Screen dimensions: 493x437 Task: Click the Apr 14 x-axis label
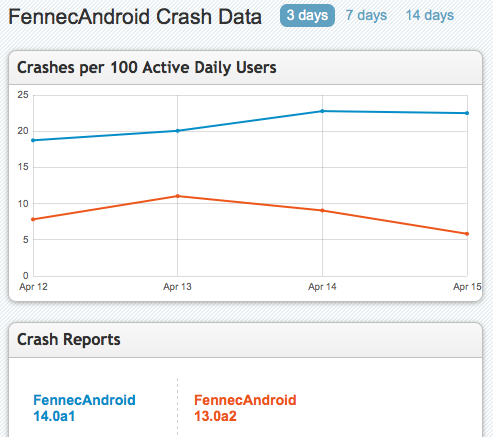pos(322,287)
